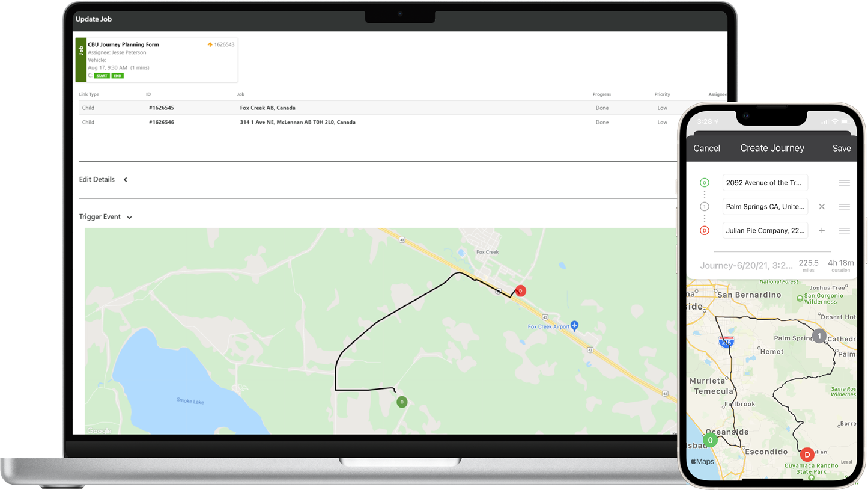The image size is (868, 490).
Task: Tap the red D destination circle in stop list
Action: 705,230
